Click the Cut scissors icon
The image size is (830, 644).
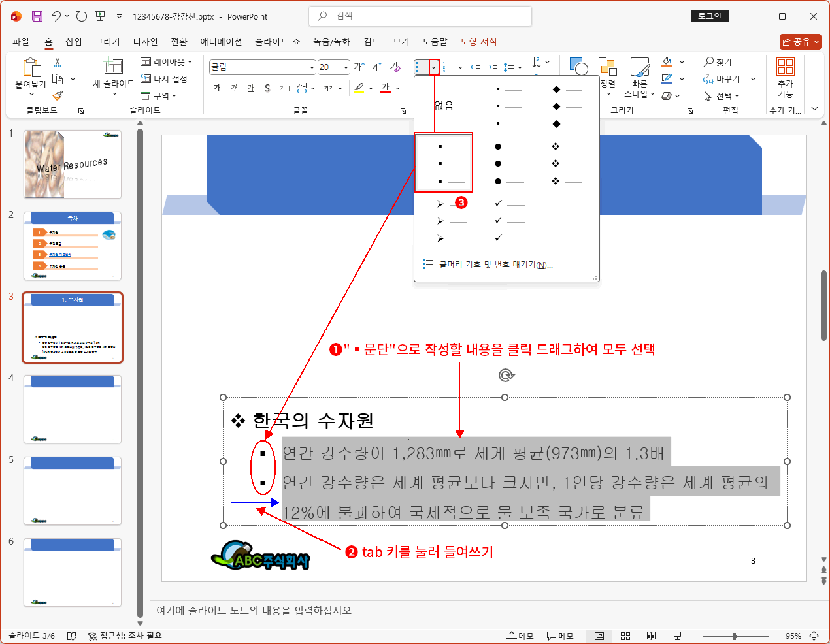pyautogui.click(x=58, y=63)
